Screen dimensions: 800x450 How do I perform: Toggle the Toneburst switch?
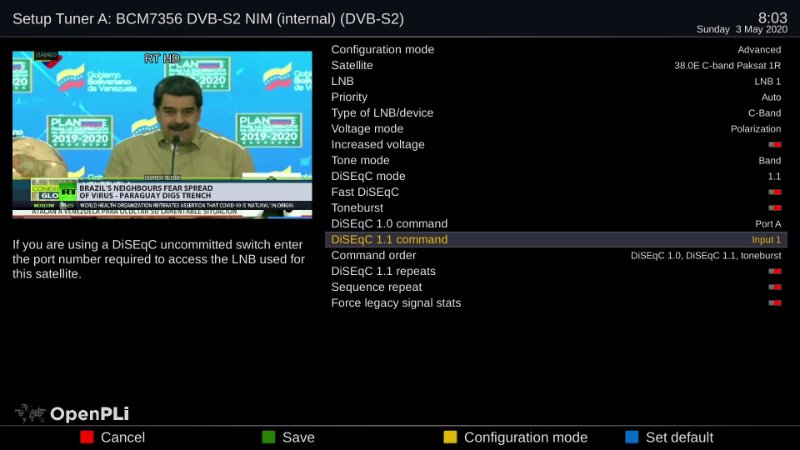tap(774, 208)
